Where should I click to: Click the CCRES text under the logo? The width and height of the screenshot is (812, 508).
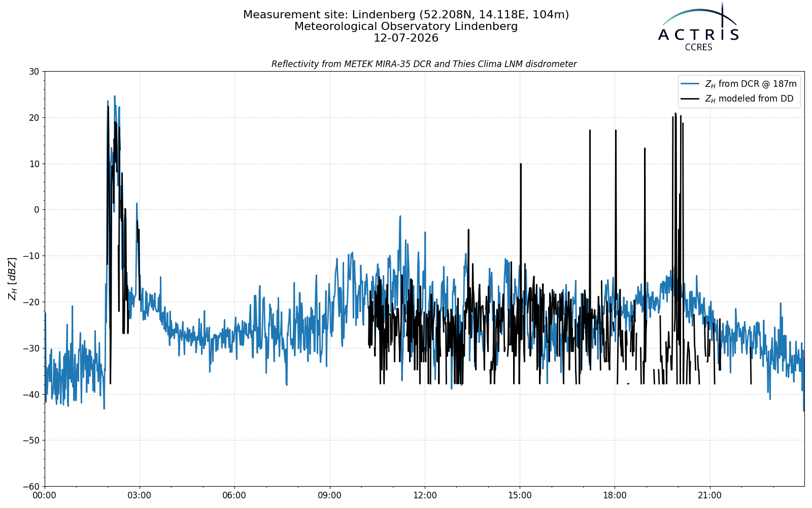coord(698,48)
